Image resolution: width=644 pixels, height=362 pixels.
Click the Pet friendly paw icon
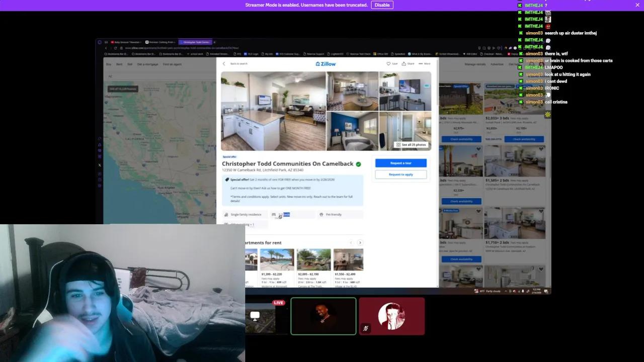click(x=321, y=215)
